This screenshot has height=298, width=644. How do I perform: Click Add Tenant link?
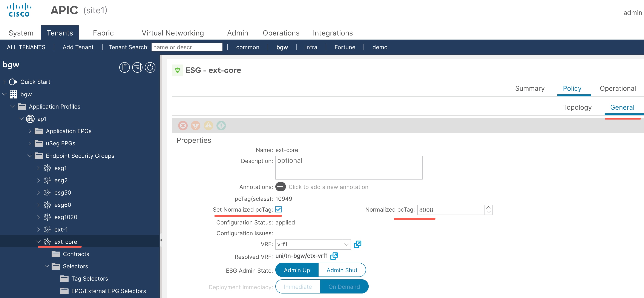coord(78,47)
